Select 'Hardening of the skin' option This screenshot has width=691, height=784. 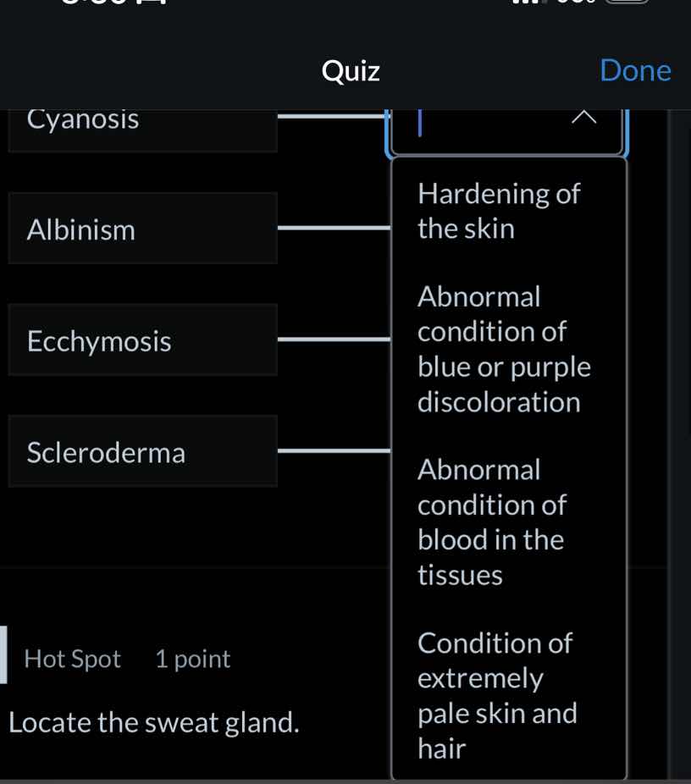click(x=499, y=210)
